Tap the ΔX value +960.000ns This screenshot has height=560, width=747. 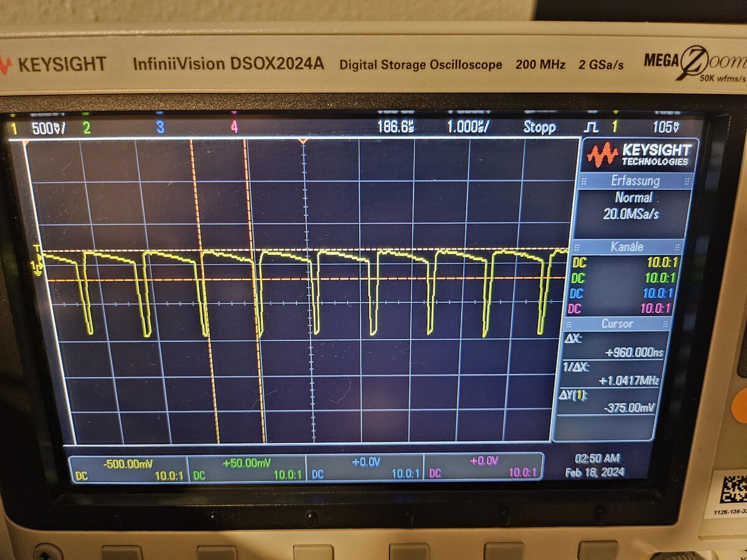click(634, 352)
